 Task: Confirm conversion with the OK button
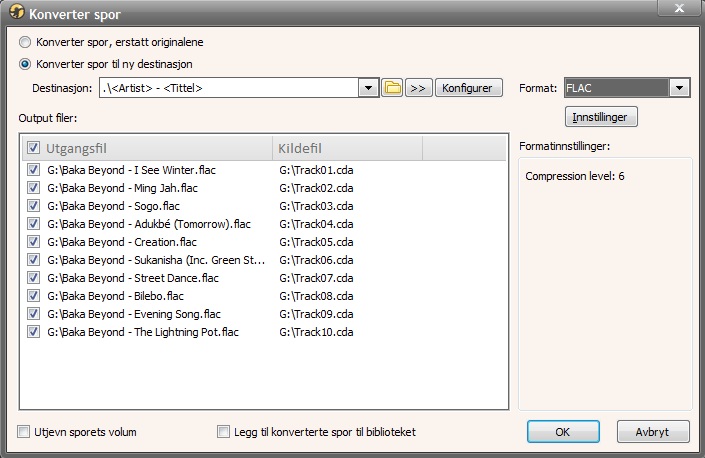563,431
